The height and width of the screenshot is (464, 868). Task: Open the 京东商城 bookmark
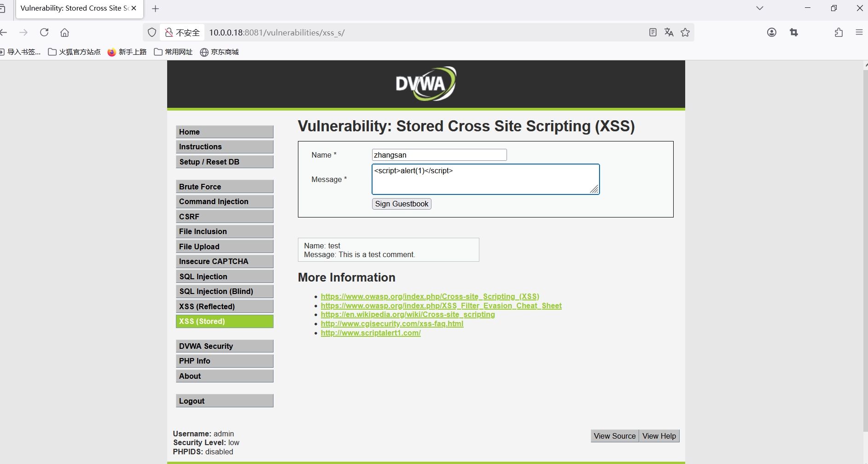point(220,52)
